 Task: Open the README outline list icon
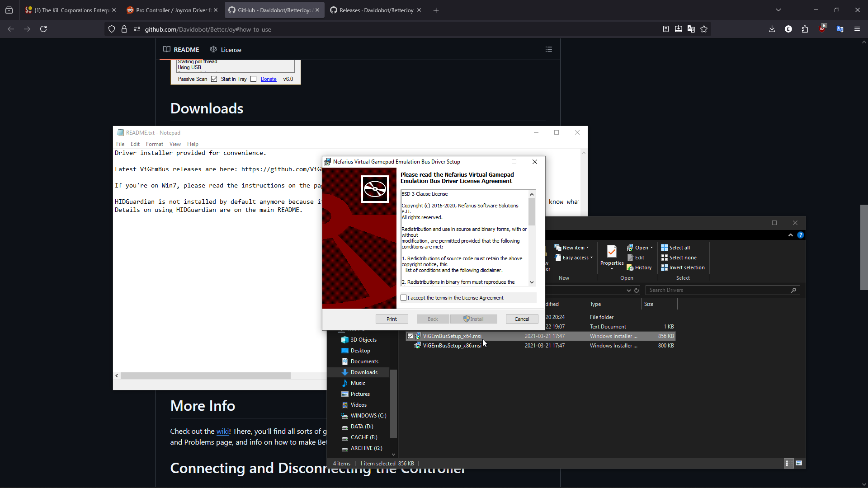click(x=549, y=49)
